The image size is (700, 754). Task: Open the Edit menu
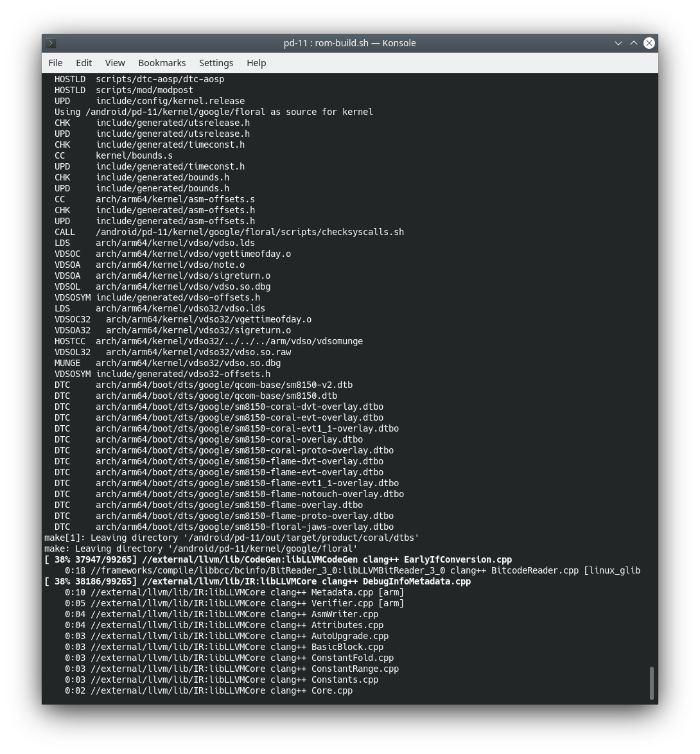coord(83,63)
